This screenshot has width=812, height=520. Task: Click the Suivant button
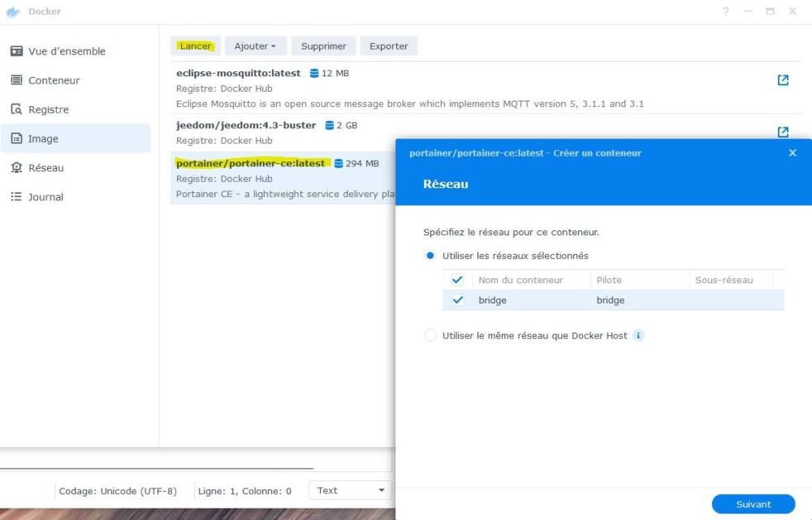click(x=754, y=504)
